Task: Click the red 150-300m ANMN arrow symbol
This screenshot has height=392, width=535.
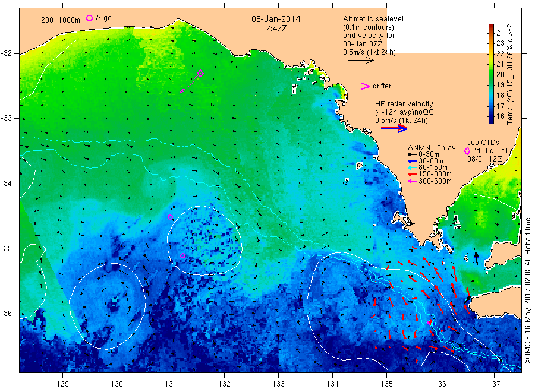Action: click(412, 174)
